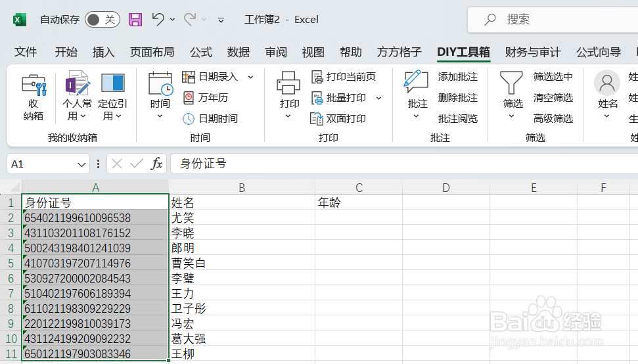This screenshot has height=364, width=638.
Task: Save the workbook with the floppy icon
Action: [x=135, y=20]
